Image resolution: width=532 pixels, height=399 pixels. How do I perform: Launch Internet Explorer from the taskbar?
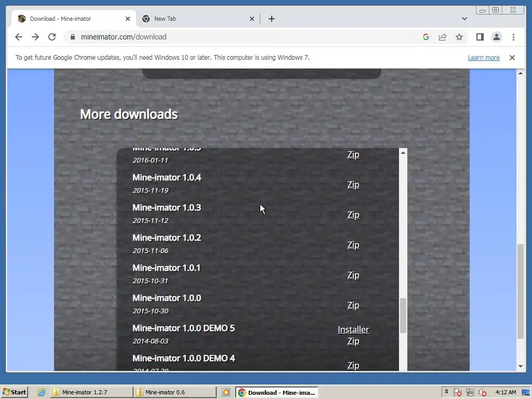(42, 392)
